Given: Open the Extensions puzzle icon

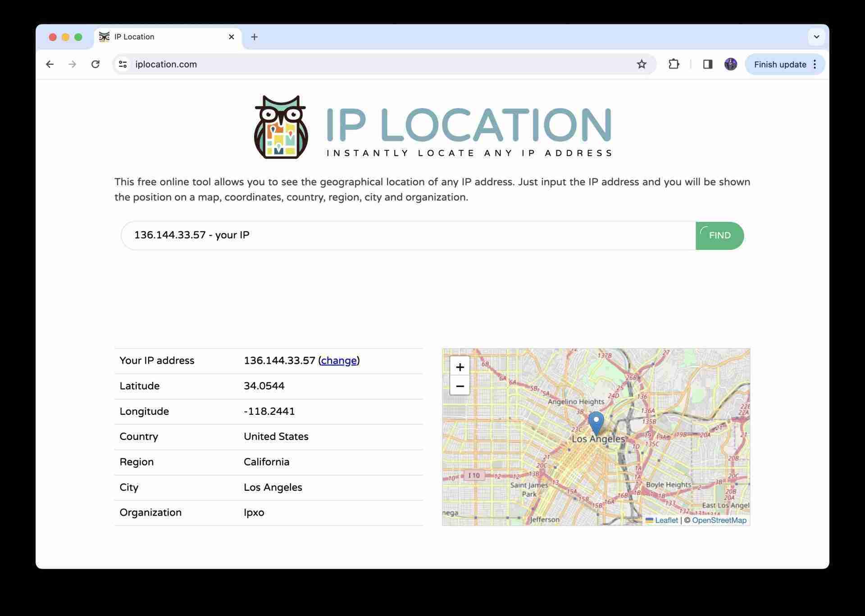Looking at the screenshot, I should (674, 64).
